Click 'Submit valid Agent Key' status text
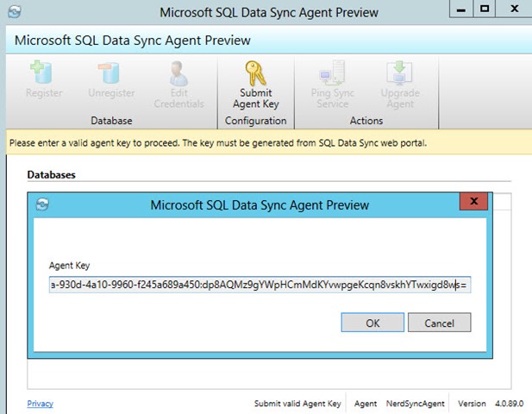Screen dimensions: 532x414 tap(297, 404)
